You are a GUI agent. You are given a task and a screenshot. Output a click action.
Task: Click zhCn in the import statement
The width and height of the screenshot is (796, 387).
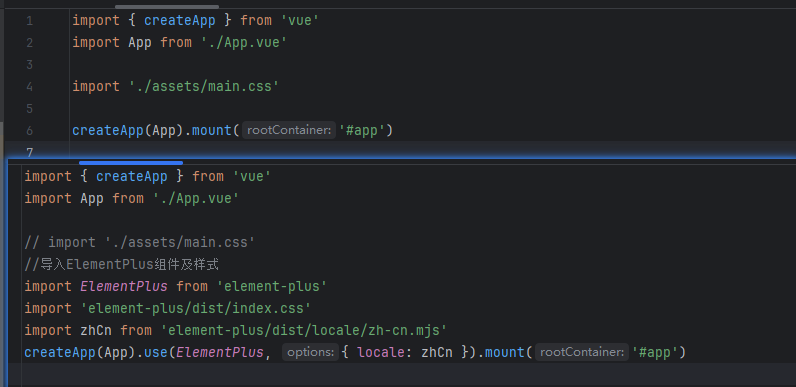tap(96, 331)
